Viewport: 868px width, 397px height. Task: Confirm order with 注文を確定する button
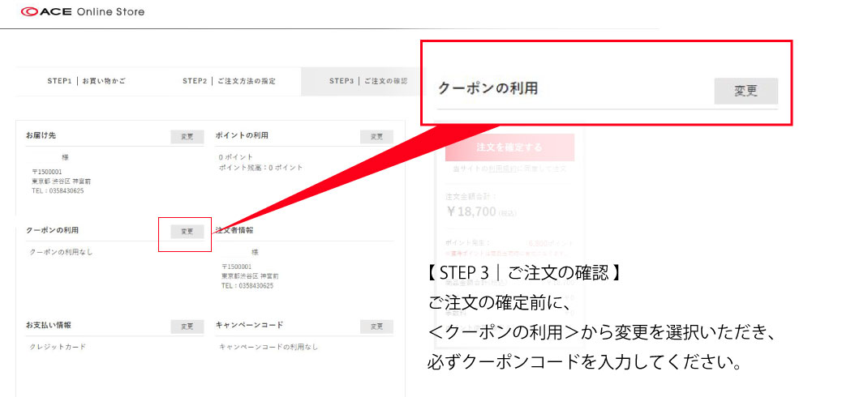click(x=509, y=147)
